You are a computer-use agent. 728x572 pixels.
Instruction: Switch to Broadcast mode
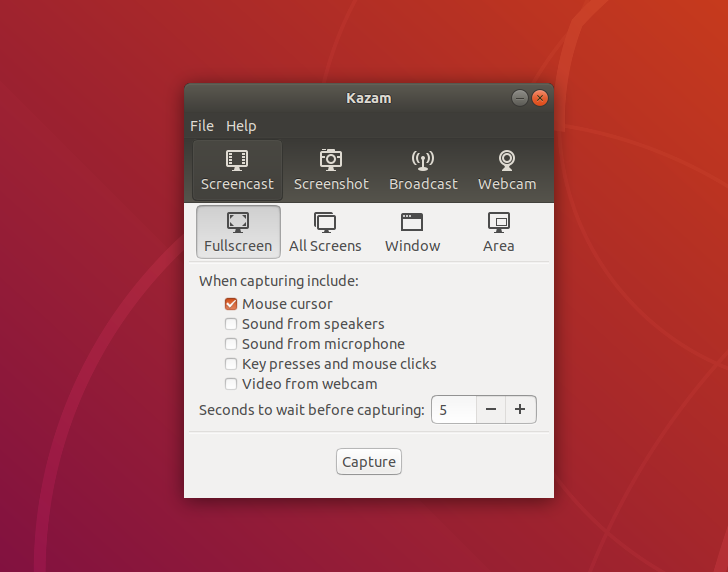pos(423,170)
